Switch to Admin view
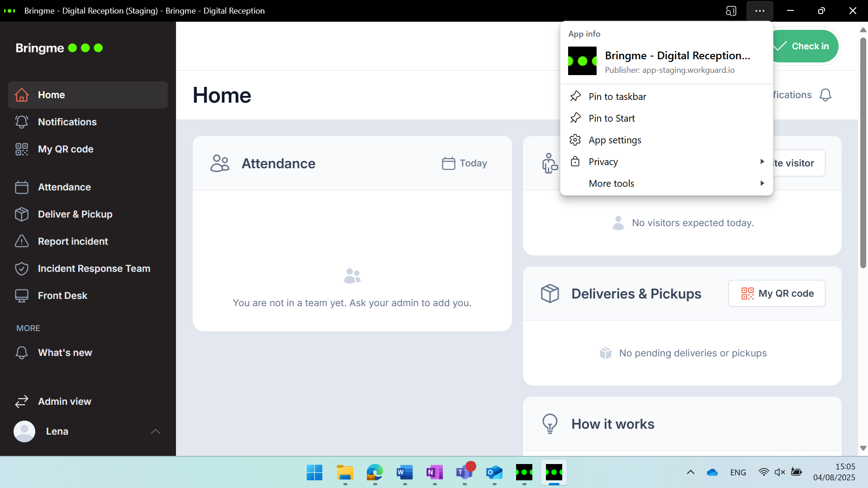Image resolution: width=868 pixels, height=488 pixels. pos(64,402)
